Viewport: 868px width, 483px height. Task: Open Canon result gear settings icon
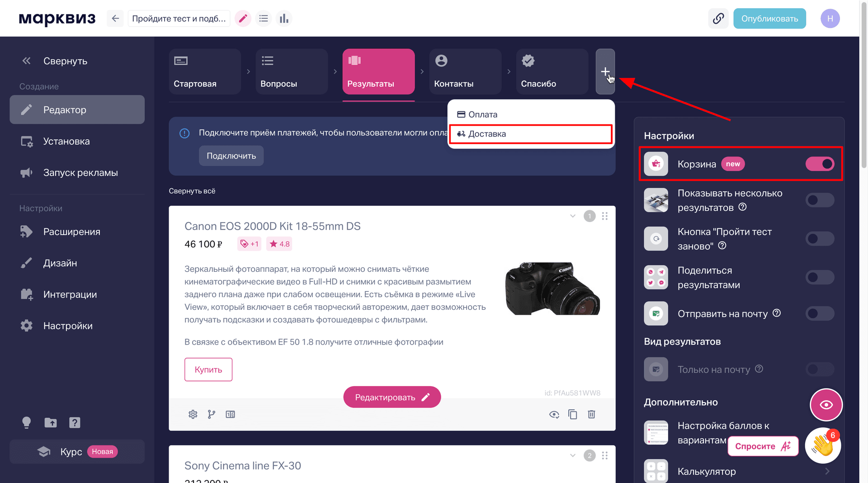click(193, 414)
